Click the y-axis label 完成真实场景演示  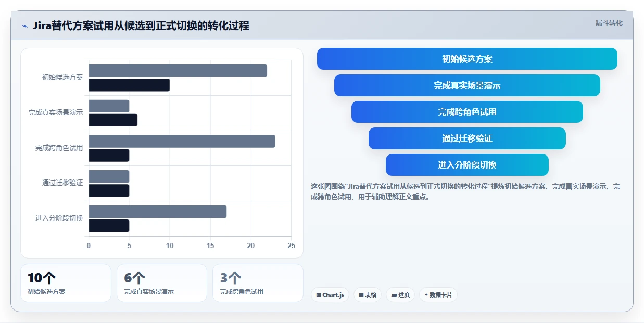click(x=56, y=112)
